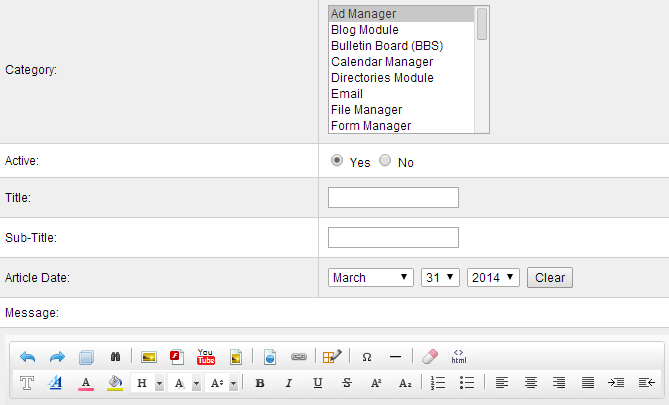
Task: Insert a horizontal rule
Action: tap(396, 357)
